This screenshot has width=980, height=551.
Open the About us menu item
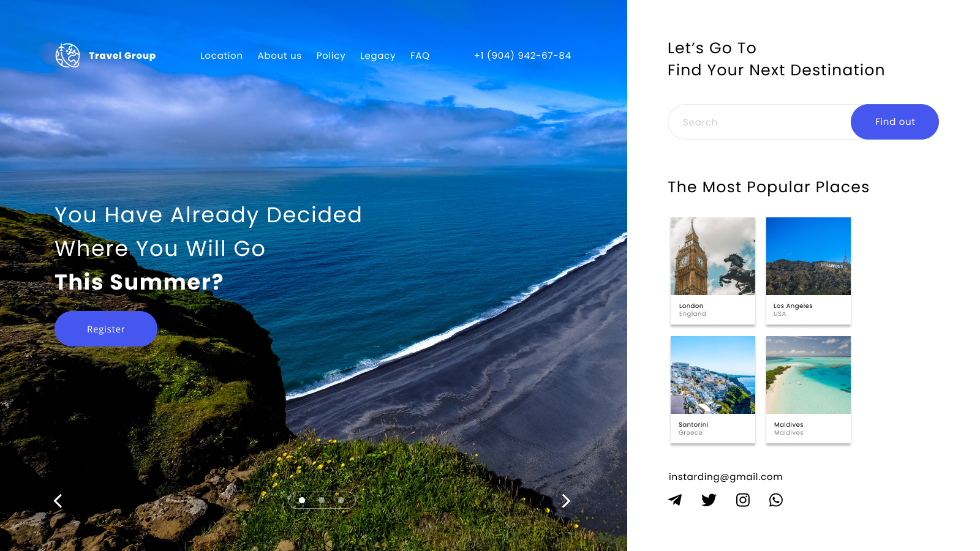tap(279, 56)
